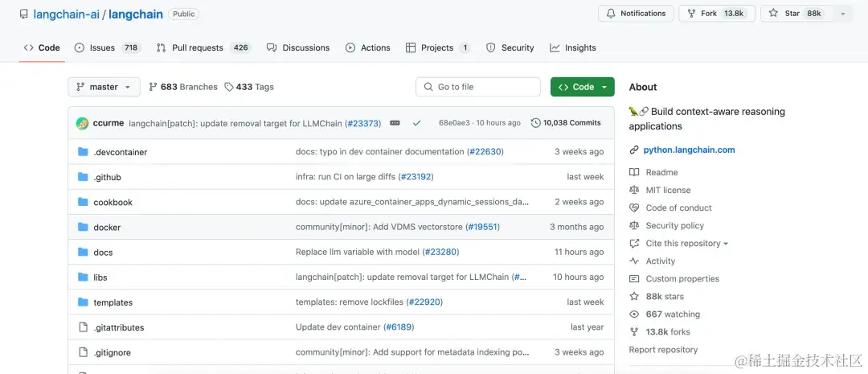Open the latest commit message for LLMChain
868x374 pixels.
pos(235,123)
